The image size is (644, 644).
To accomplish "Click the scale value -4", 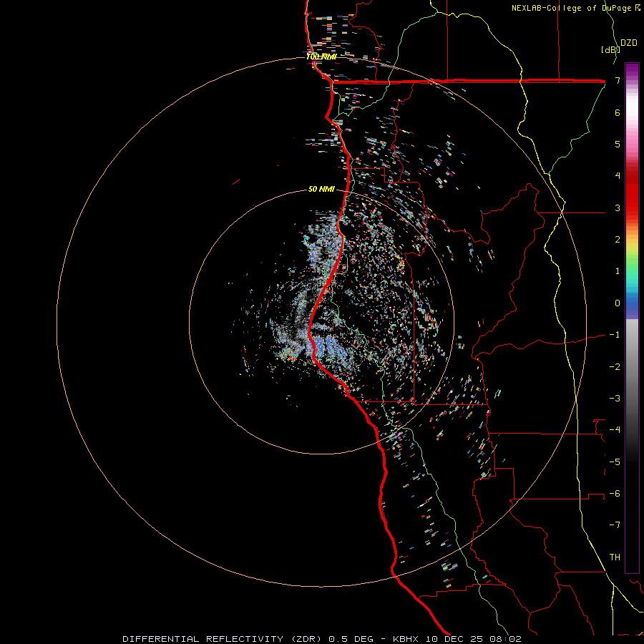I will coord(615,430).
